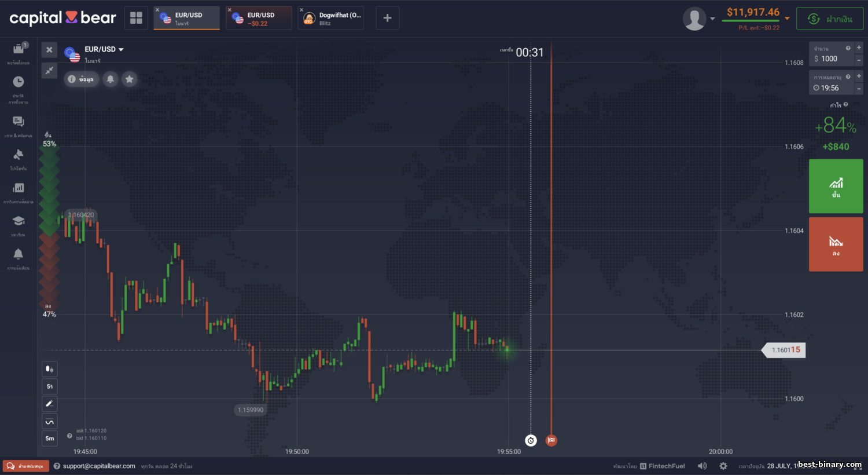
Task: Switch to second EUR/USD tab showing -$0.22
Action: [x=259, y=19]
